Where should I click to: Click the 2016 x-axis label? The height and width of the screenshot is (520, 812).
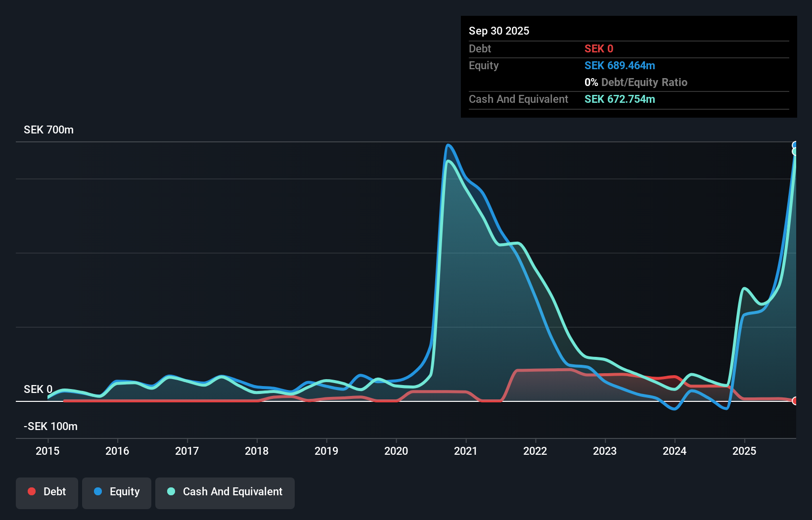tap(117, 451)
